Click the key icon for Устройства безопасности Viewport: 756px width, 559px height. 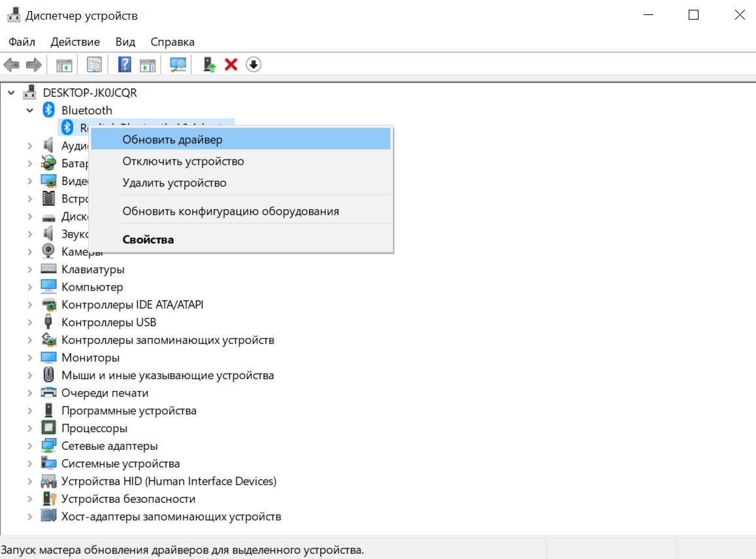click(49, 499)
